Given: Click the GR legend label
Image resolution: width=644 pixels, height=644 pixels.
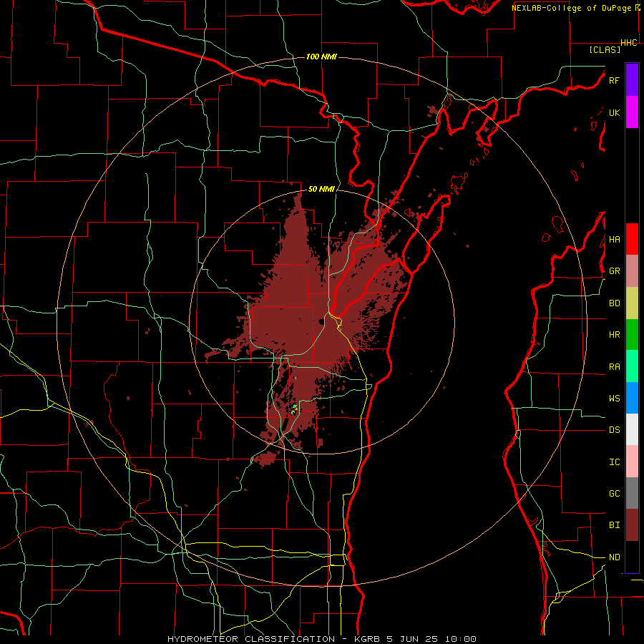Looking at the screenshot, I should click(x=614, y=271).
